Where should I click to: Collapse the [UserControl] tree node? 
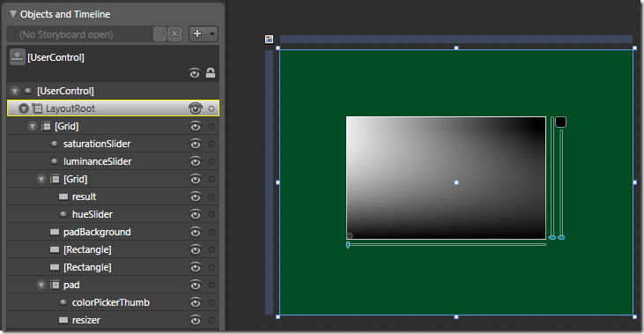pos(15,91)
